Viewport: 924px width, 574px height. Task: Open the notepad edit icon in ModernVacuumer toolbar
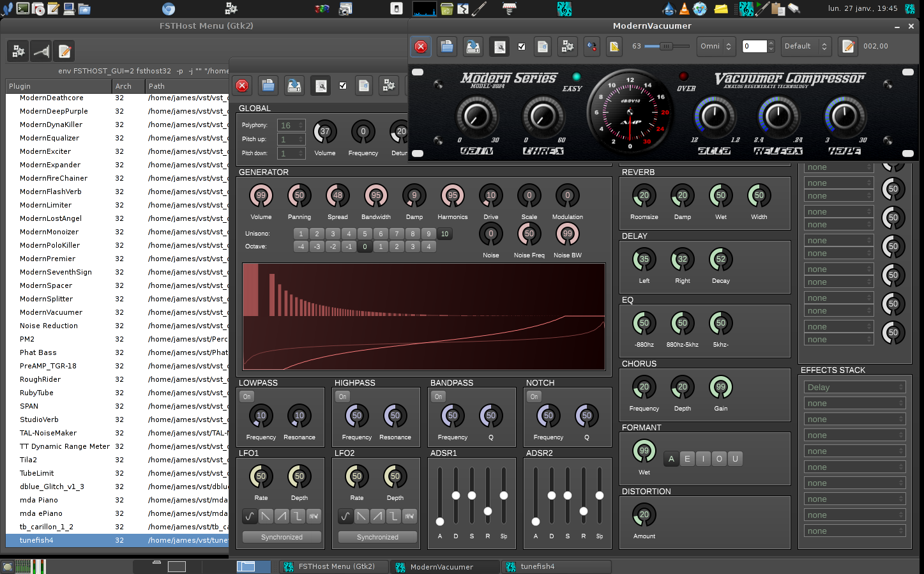(x=848, y=47)
